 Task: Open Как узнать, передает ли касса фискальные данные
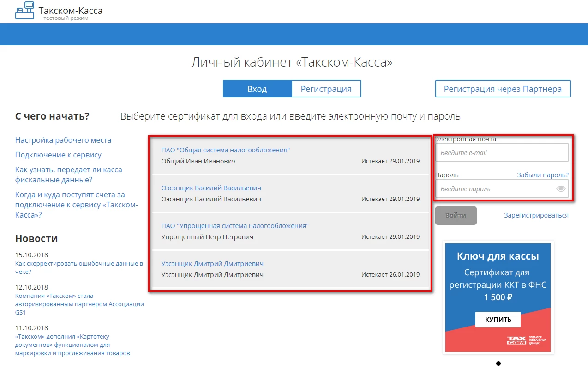tap(69, 175)
